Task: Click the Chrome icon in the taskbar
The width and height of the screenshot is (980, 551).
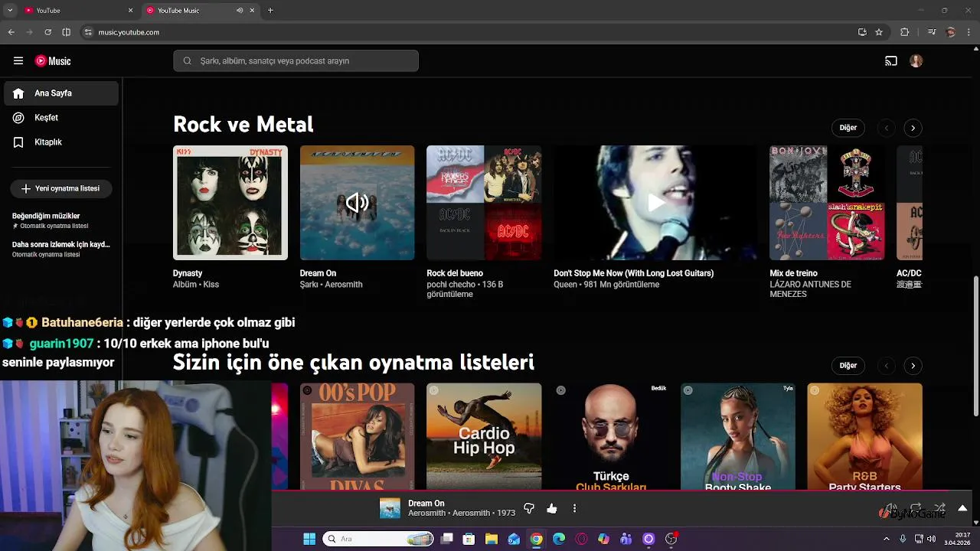Action: click(x=536, y=539)
